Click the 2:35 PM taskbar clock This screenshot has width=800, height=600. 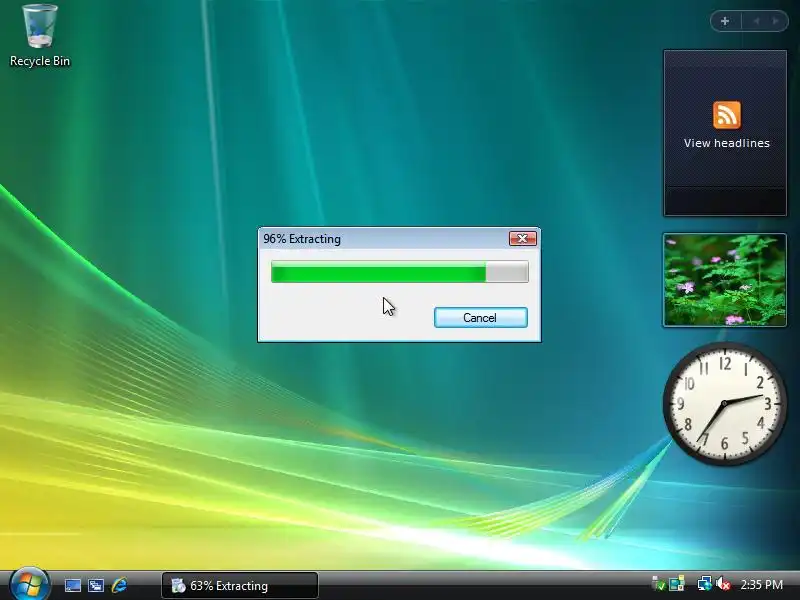[x=762, y=585]
